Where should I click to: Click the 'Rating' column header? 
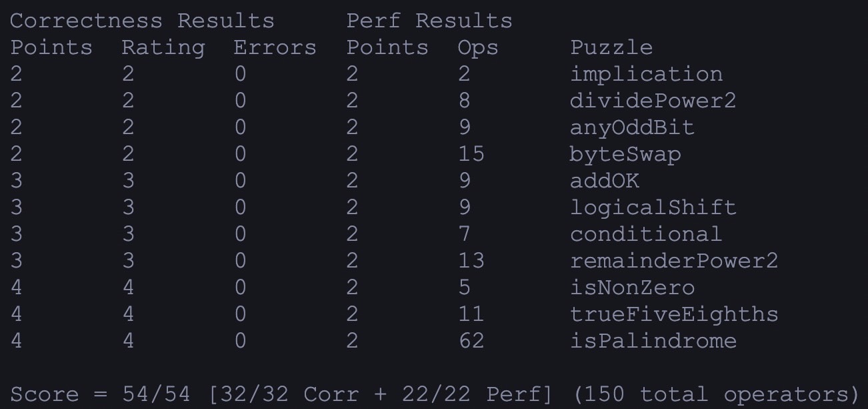tap(163, 47)
